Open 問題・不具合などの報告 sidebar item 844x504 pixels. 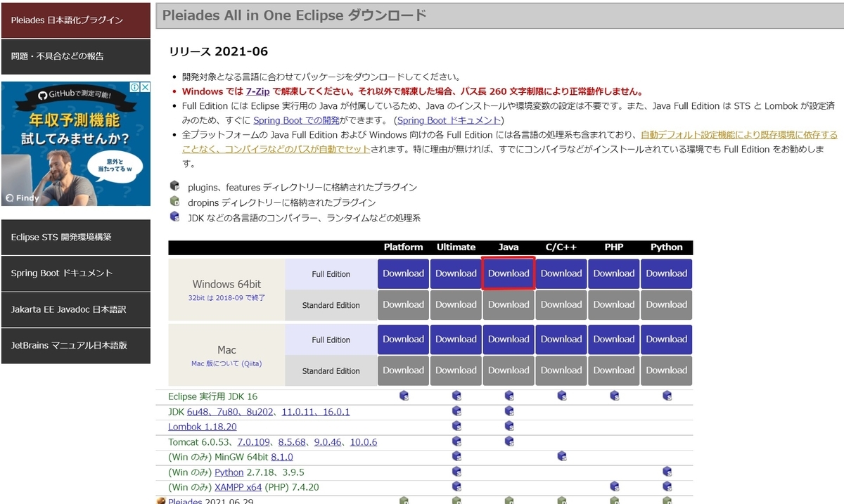coord(76,56)
